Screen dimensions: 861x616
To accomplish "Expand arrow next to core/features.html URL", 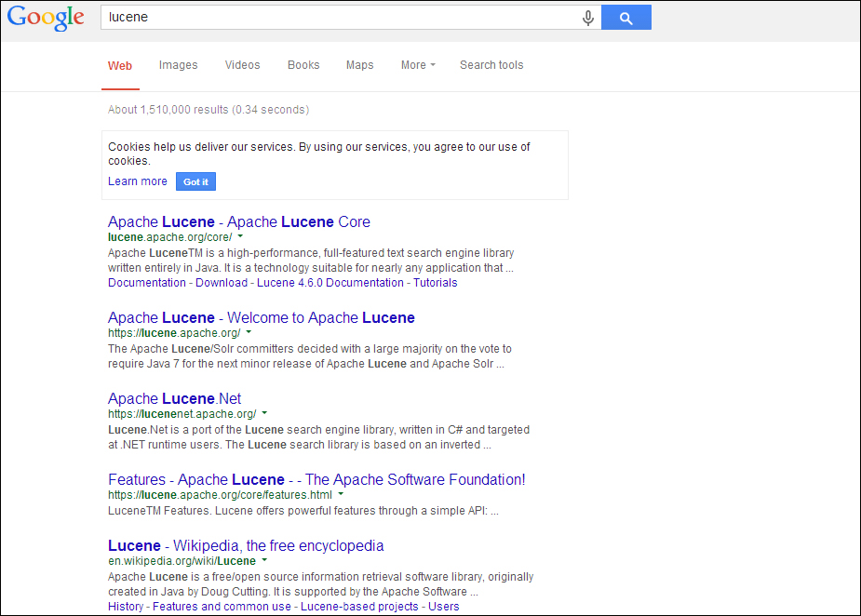I will tap(341, 494).
